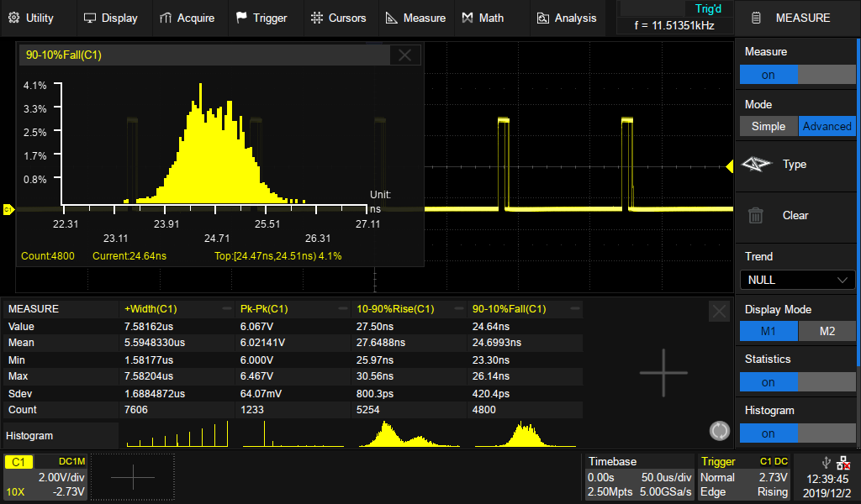Expand the Trend NULL dropdown
Image resolution: width=861 pixels, height=504 pixels.
[797, 280]
